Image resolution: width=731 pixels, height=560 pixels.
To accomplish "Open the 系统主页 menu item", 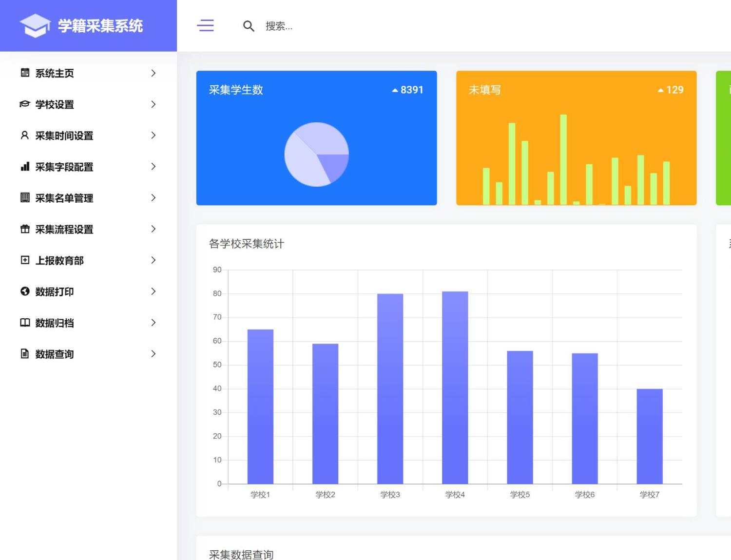I will 88,73.
